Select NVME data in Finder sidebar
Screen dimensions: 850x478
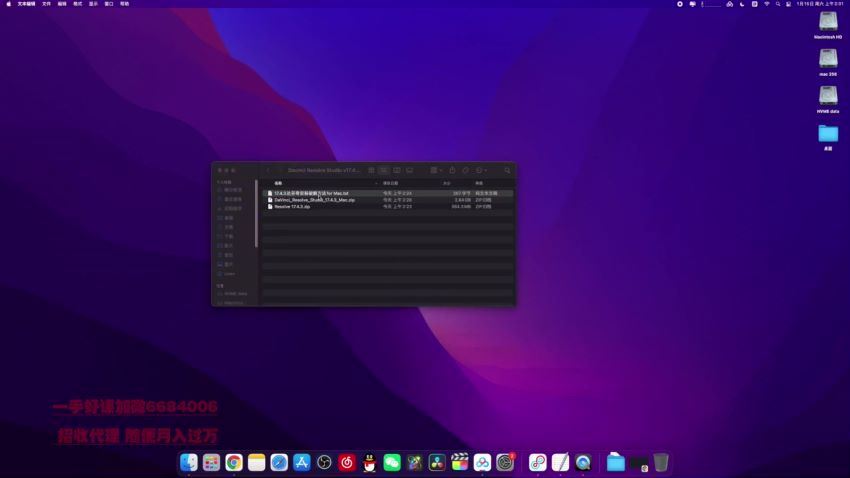(235, 294)
